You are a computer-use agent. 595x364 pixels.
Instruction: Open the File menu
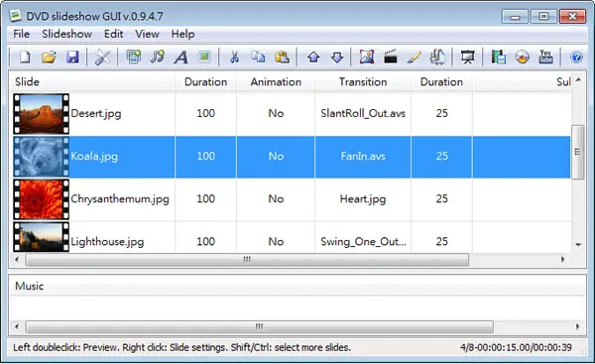coord(21,34)
